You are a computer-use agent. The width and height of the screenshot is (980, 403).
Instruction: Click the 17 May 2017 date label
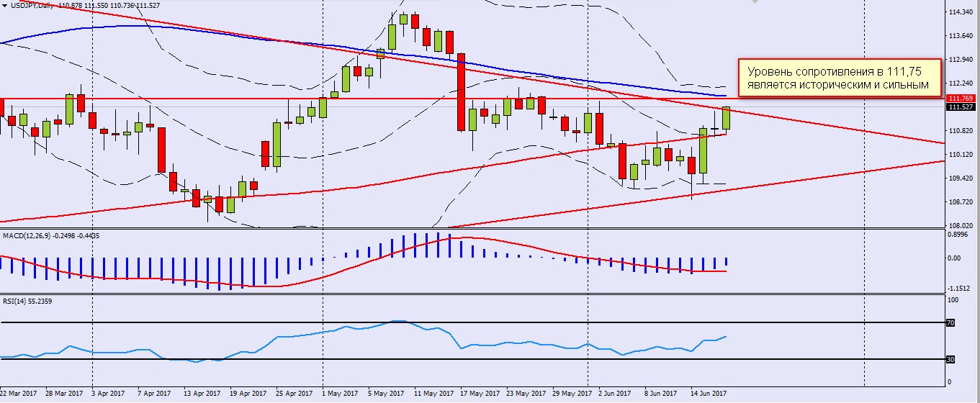pyautogui.click(x=479, y=394)
